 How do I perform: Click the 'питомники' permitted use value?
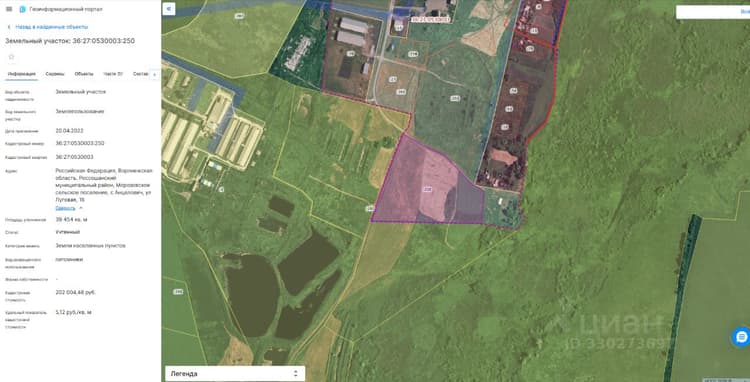click(x=69, y=259)
